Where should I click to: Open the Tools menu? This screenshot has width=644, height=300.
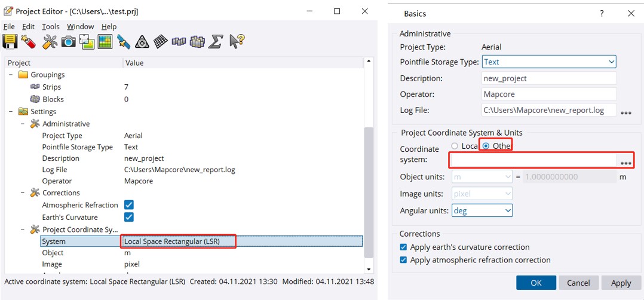click(x=51, y=27)
